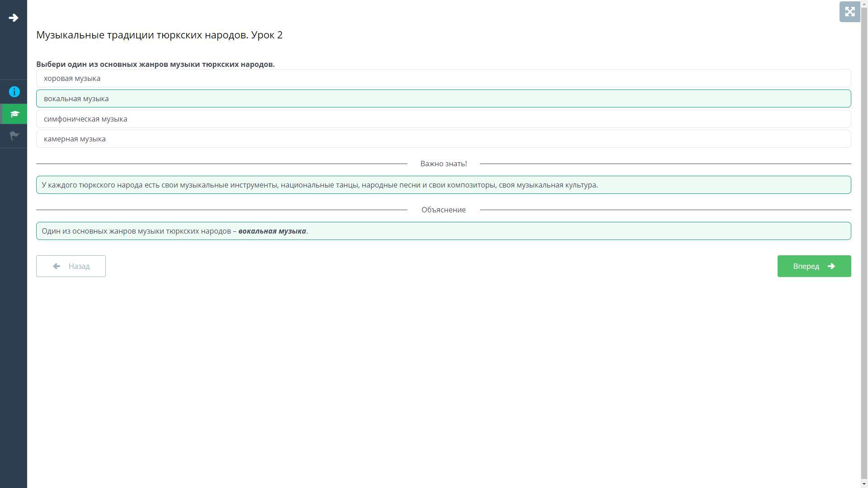The image size is (868, 488).
Task: Open the info panel icon
Action: point(14,92)
